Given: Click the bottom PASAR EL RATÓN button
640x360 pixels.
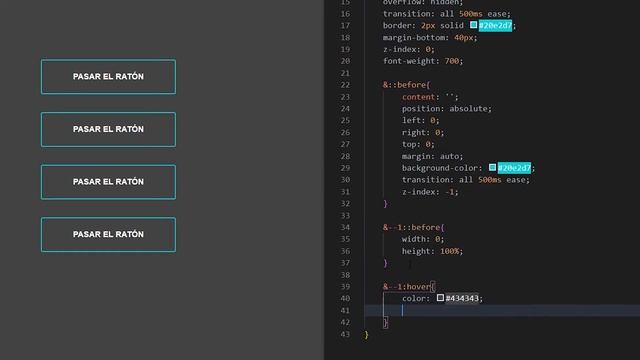Looking at the screenshot, I should 108,234.
